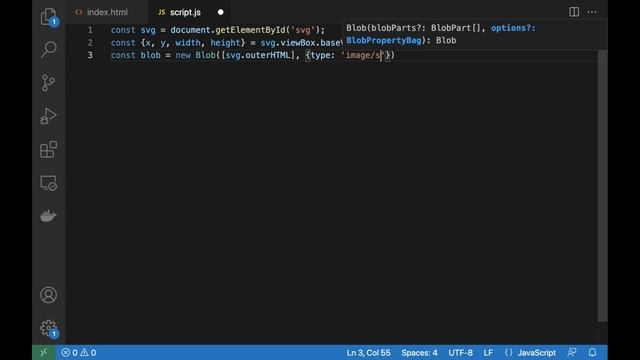Click 'svg.outerHTML' in line 3
This screenshot has width=640, height=360.
[x=258, y=55]
